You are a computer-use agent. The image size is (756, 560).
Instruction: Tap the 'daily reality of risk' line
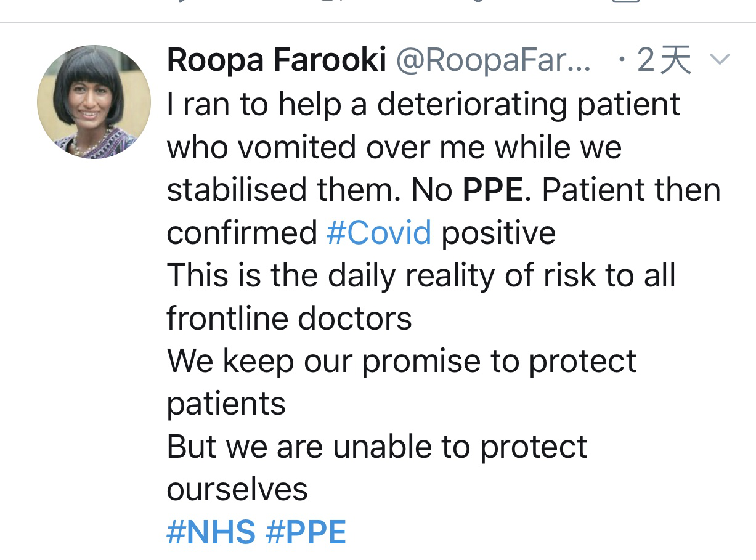click(x=421, y=275)
